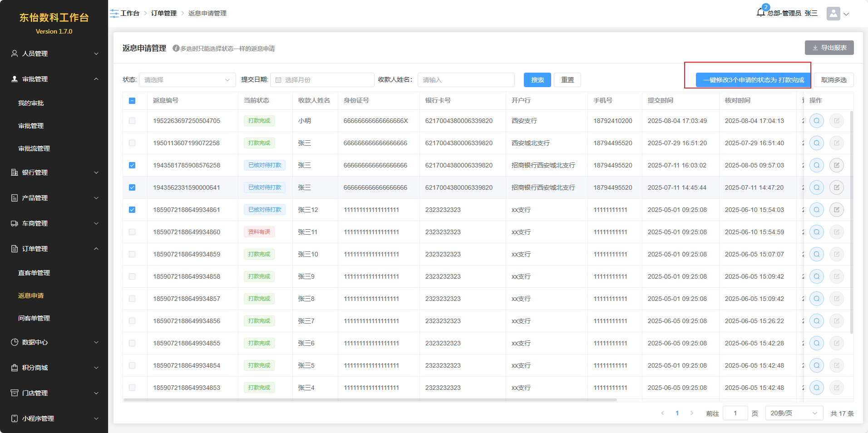Click the 收款人姓名 input field

point(466,80)
